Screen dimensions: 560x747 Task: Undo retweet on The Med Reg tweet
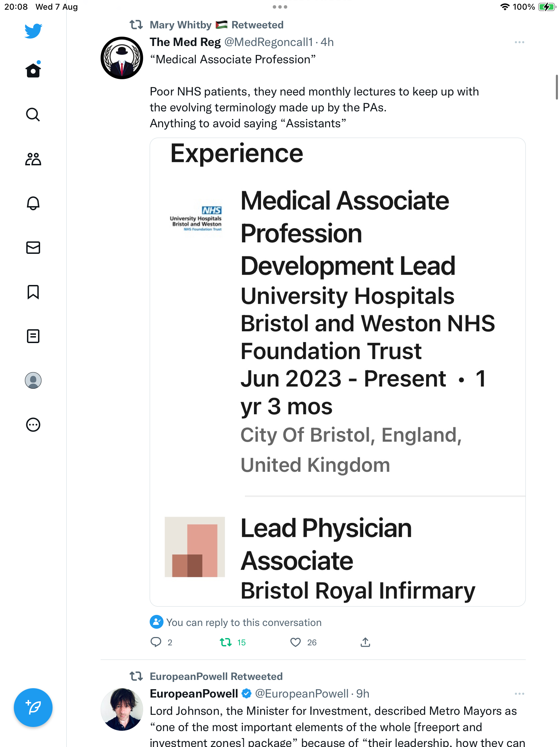(x=226, y=643)
